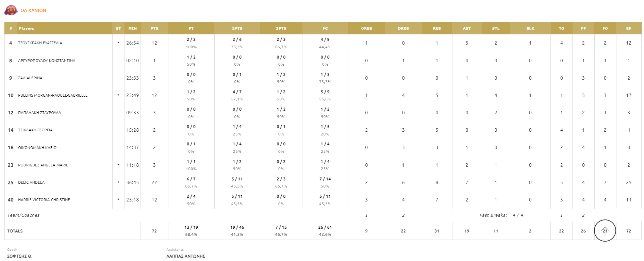Screen dimensions: 644x261
Task: Click the ΟΑ ΧΑΝΙΩΝ team logo
Action: tap(11, 11)
